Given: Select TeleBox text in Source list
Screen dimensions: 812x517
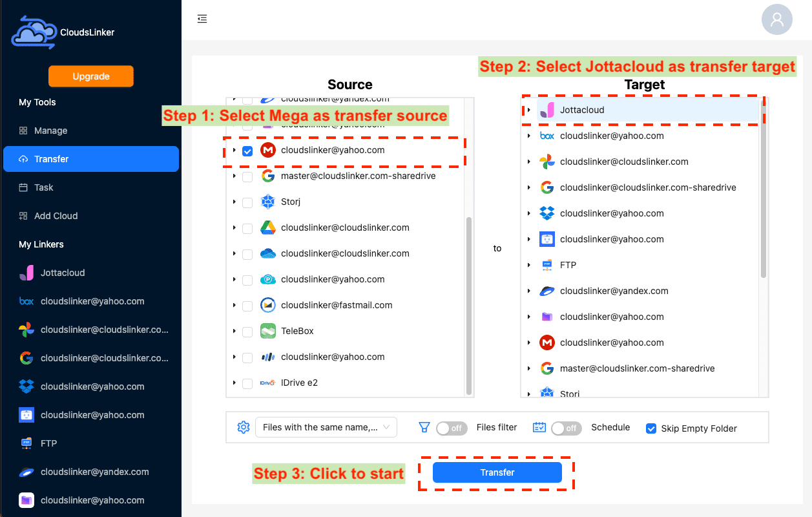Looking at the screenshot, I should pos(297,331).
